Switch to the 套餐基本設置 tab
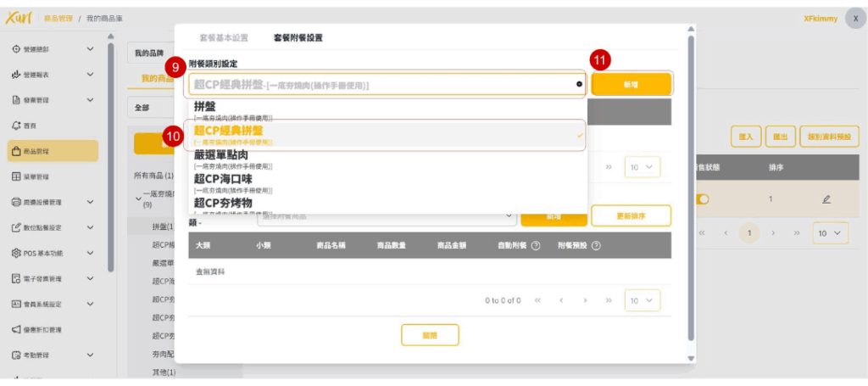Image resolution: width=868 pixels, height=386 pixels. tap(224, 38)
